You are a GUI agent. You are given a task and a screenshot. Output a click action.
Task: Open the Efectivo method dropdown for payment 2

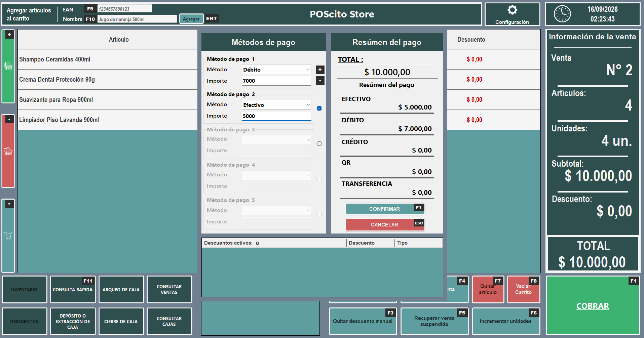click(276, 105)
